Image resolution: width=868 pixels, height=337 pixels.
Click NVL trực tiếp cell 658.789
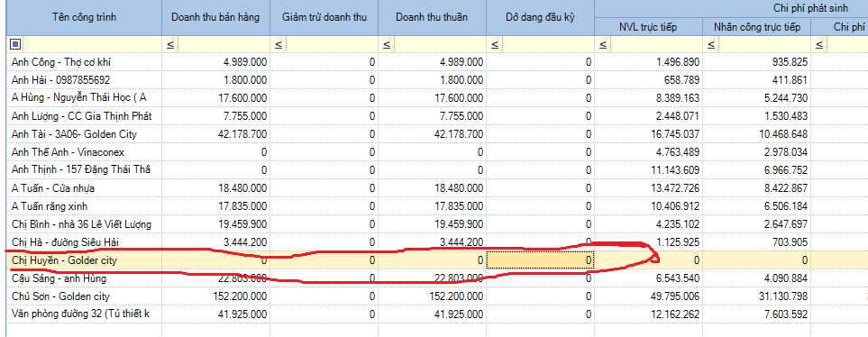pyautogui.click(x=648, y=79)
